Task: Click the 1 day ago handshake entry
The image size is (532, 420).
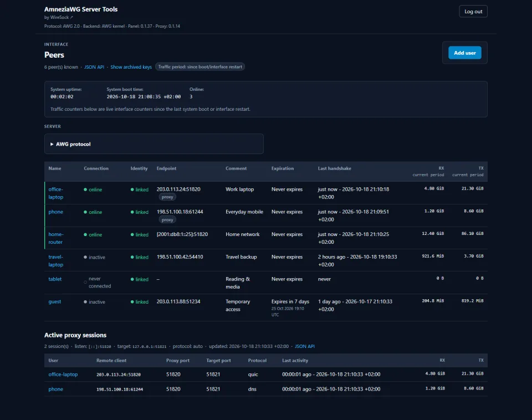Action: (355, 305)
